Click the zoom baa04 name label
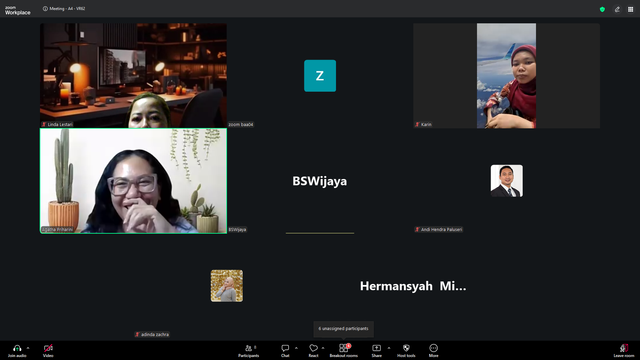This screenshot has width=640, height=360. pyautogui.click(x=241, y=124)
